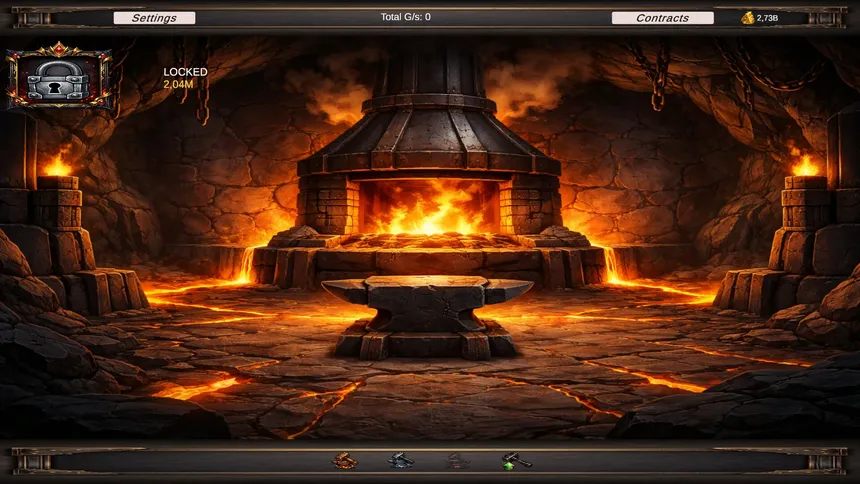Unlock the padlocked slot in the ornate frame

58,79
